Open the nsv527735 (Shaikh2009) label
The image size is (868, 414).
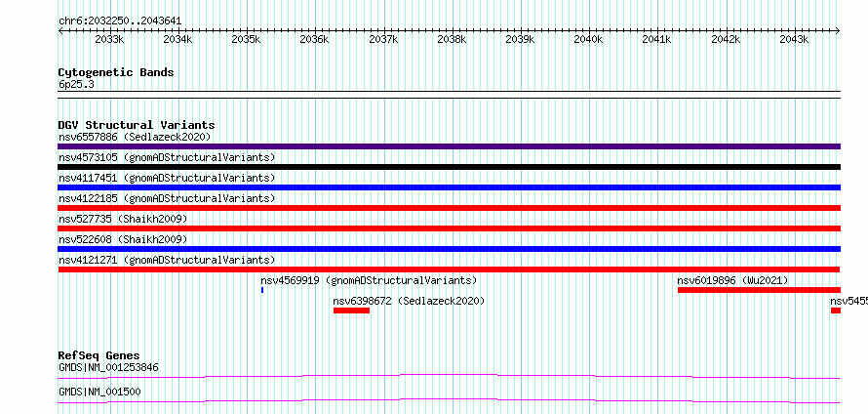pos(123,219)
